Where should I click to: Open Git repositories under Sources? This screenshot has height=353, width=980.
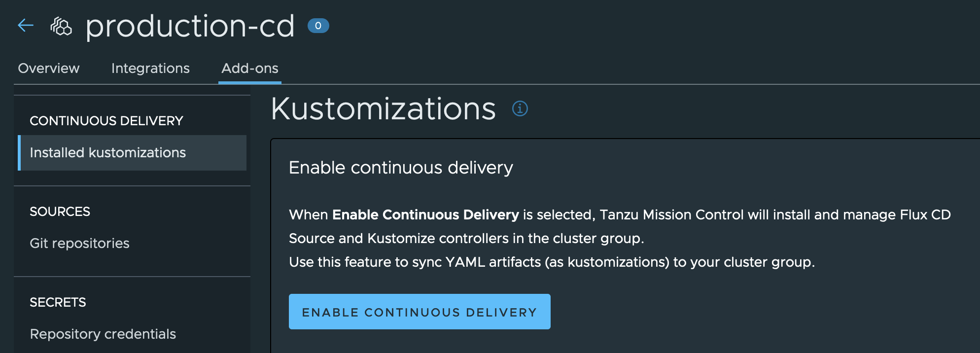[x=80, y=243]
